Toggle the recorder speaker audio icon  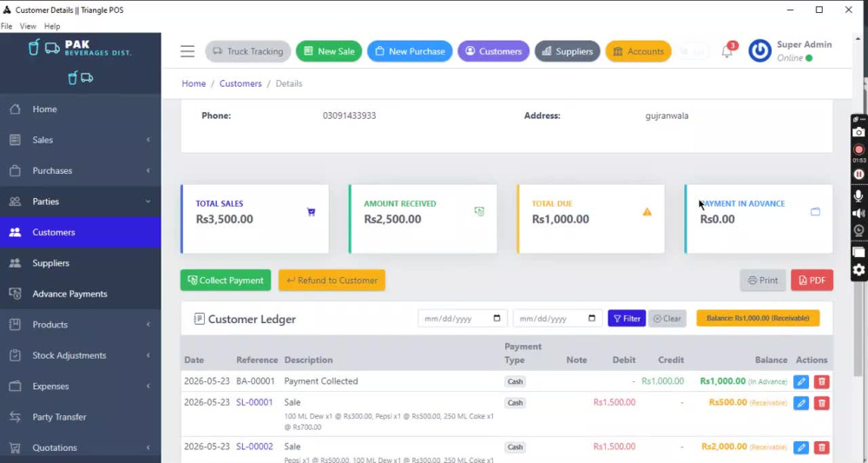click(x=858, y=213)
